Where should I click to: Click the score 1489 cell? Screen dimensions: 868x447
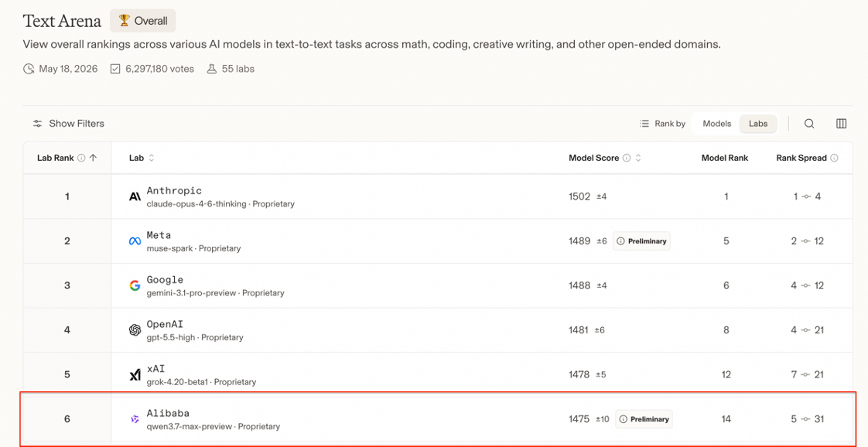point(579,241)
